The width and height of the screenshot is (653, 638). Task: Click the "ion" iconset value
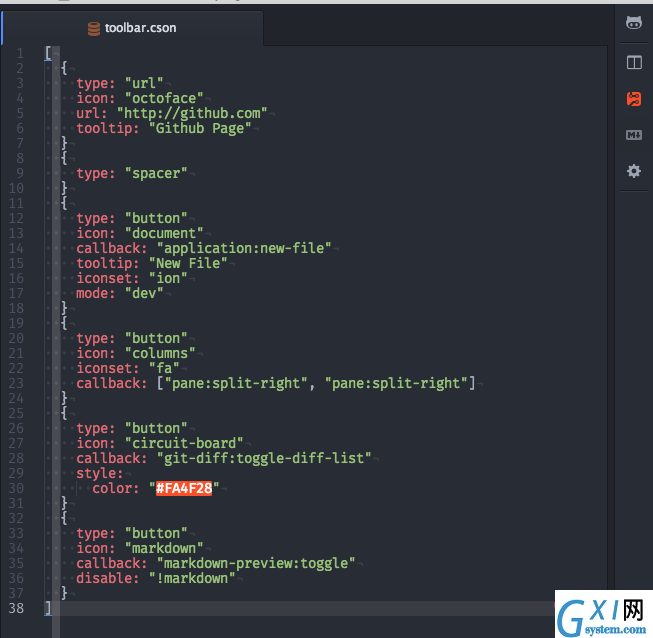pos(168,278)
